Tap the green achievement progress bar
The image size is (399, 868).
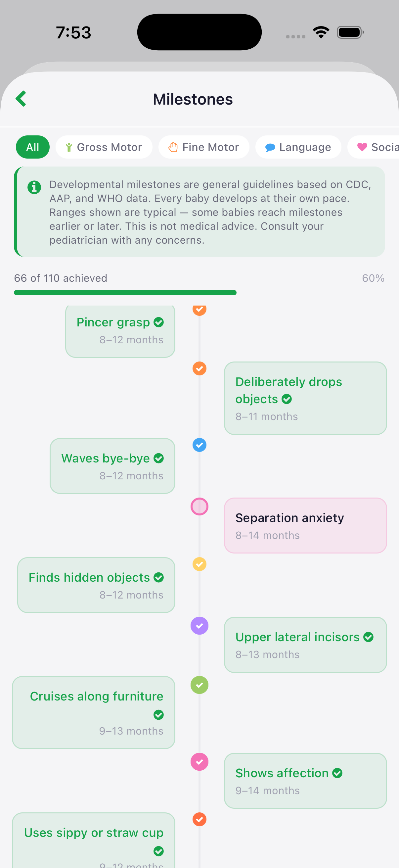coord(125,293)
